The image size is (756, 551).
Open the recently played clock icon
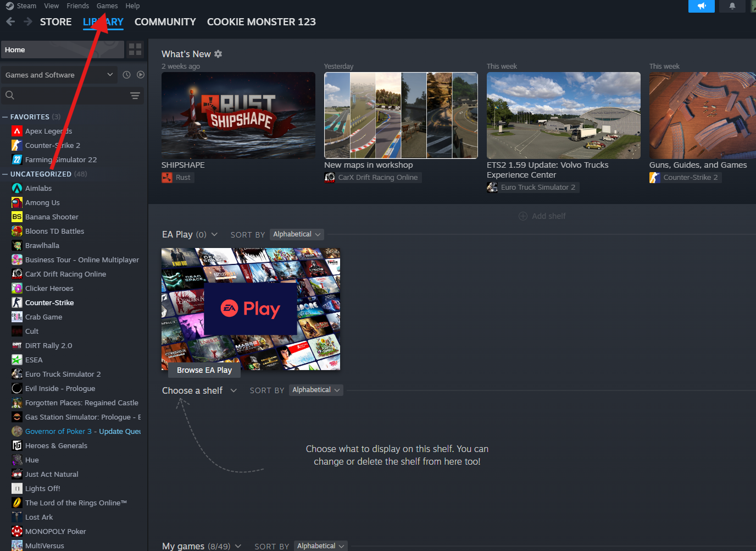pos(126,74)
